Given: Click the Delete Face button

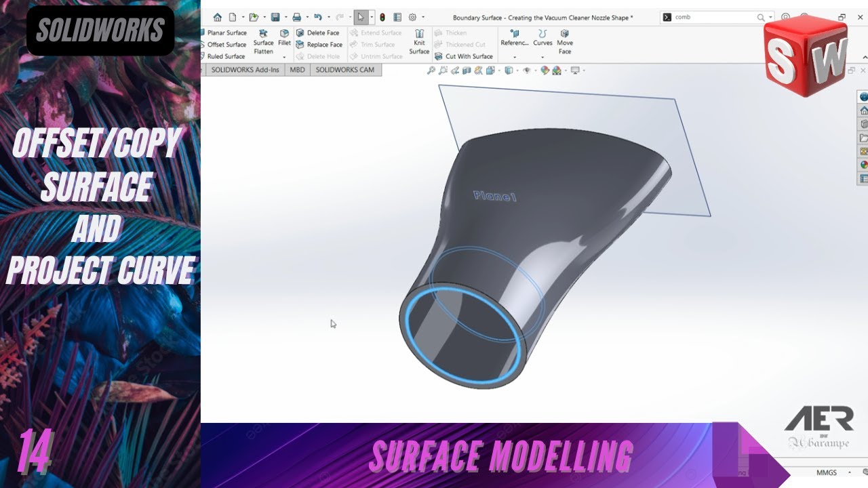Looking at the screenshot, I should click(318, 33).
